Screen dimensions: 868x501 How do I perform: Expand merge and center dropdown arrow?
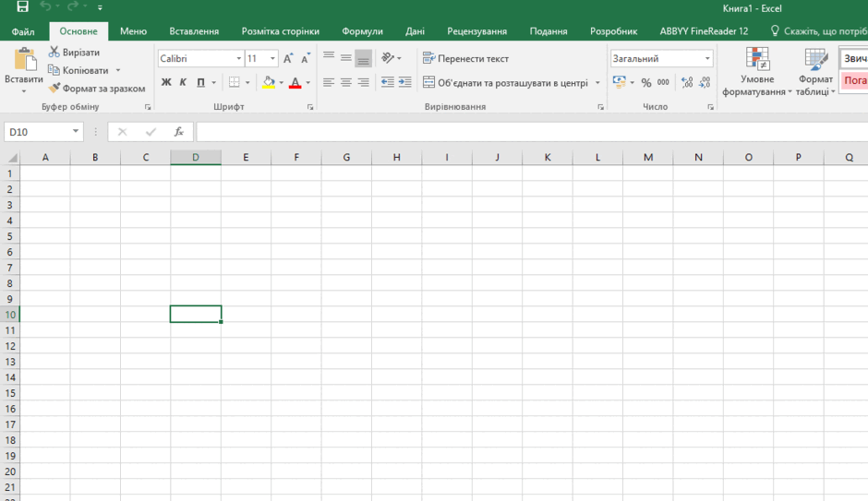coord(597,83)
